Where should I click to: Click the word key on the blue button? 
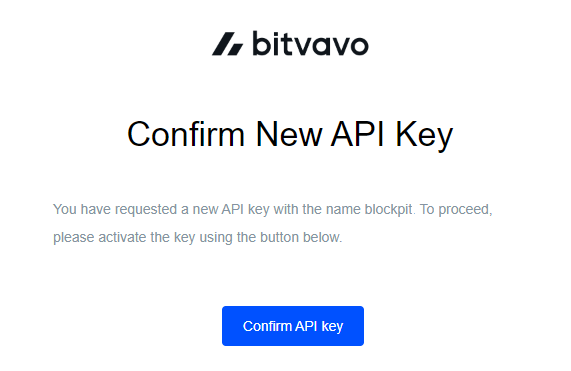(332, 327)
